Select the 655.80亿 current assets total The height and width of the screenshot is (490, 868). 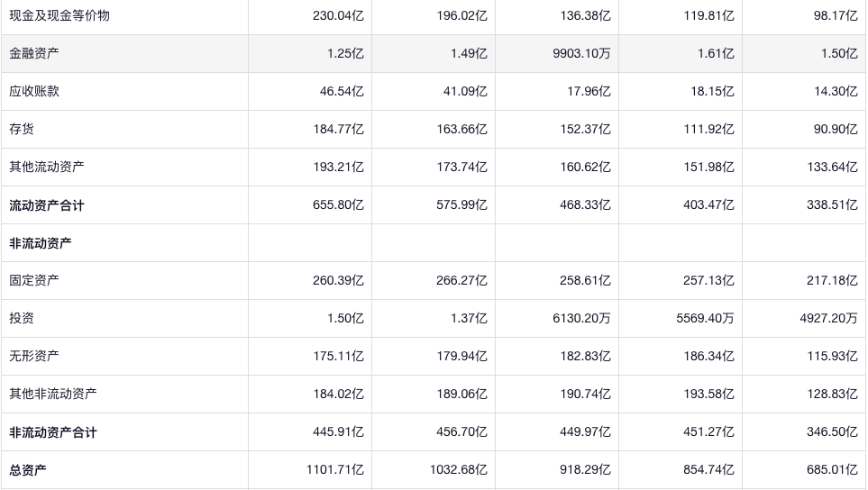click(338, 205)
